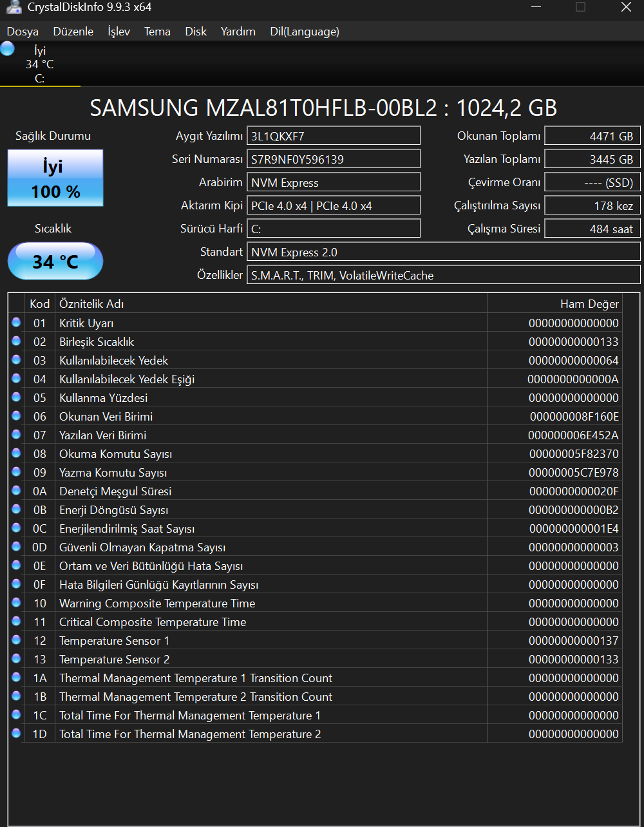Click the status orb beside Kritik Uyarı
The image size is (644, 827).
pos(16,322)
